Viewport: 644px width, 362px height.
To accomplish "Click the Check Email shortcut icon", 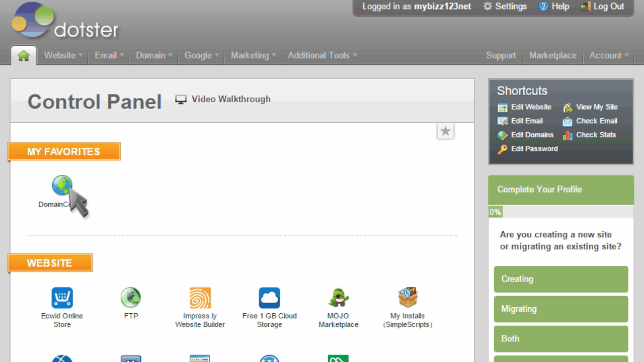I will tap(568, 121).
